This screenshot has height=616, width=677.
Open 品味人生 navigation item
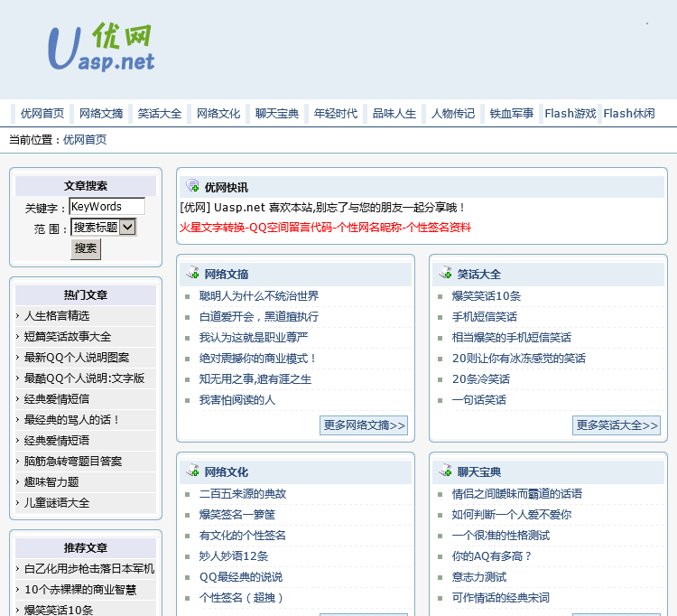click(394, 114)
